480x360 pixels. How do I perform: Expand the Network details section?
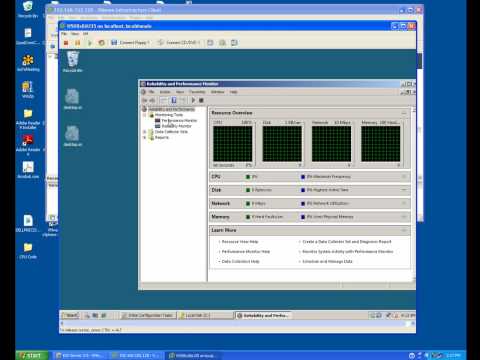point(404,203)
